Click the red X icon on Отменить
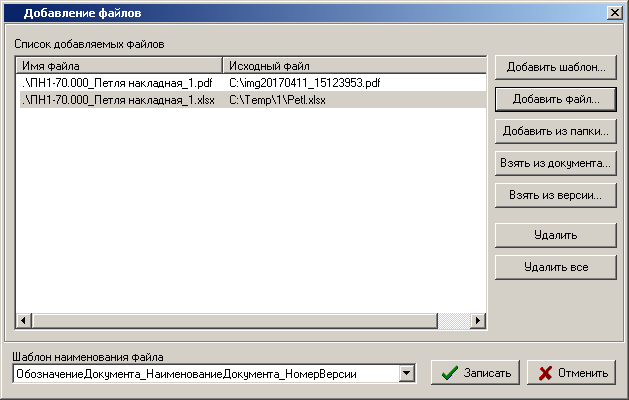This screenshot has width=629, height=400. 545,373
